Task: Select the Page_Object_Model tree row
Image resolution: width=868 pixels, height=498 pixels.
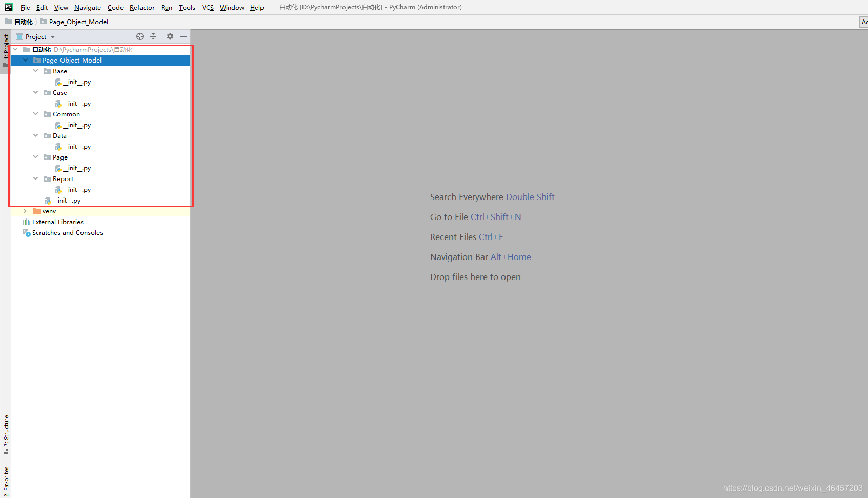Action: pos(100,60)
